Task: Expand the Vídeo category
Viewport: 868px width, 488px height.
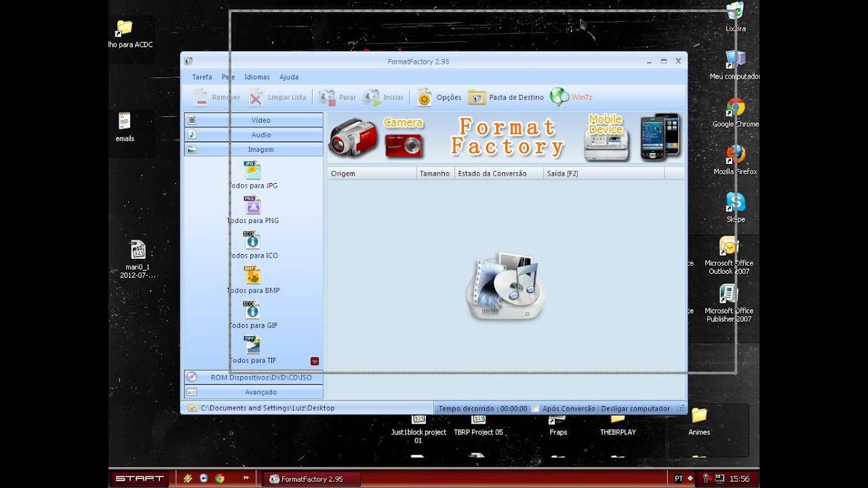Action: [254, 120]
